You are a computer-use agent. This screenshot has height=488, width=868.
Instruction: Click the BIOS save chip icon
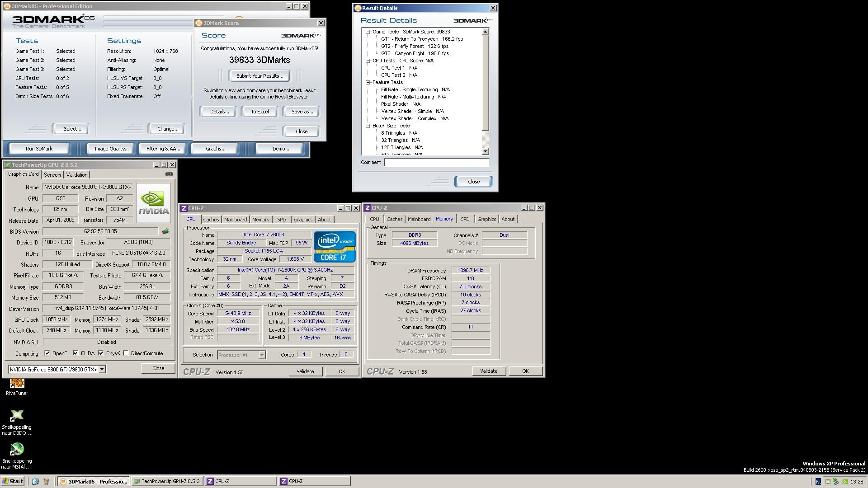click(165, 231)
